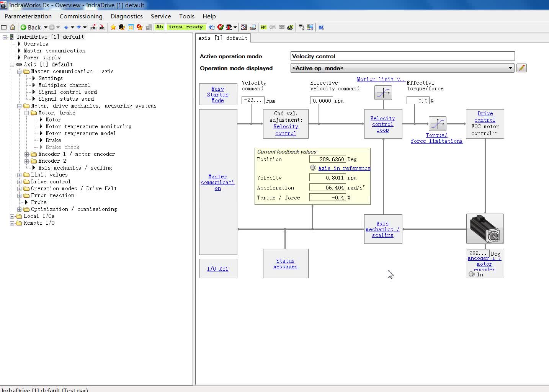This screenshot has height=392, width=549.
Task: Open the Diagnostics menu
Action: (x=127, y=16)
